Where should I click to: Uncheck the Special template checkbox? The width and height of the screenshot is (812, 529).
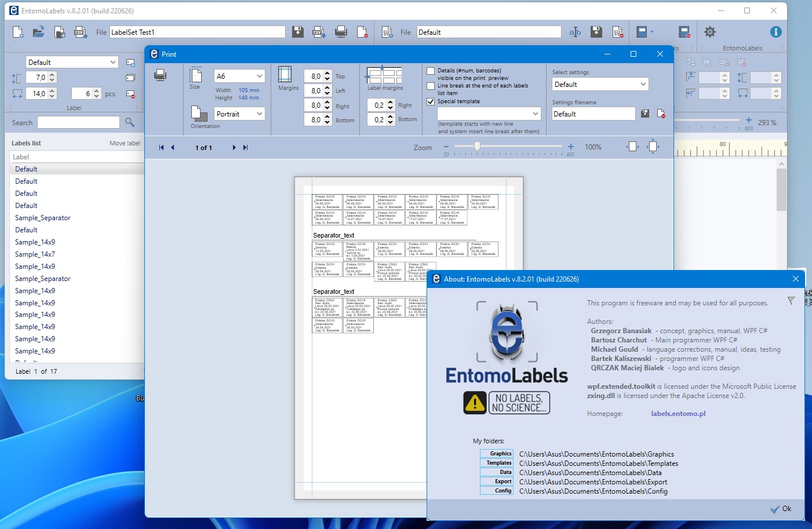coord(431,101)
